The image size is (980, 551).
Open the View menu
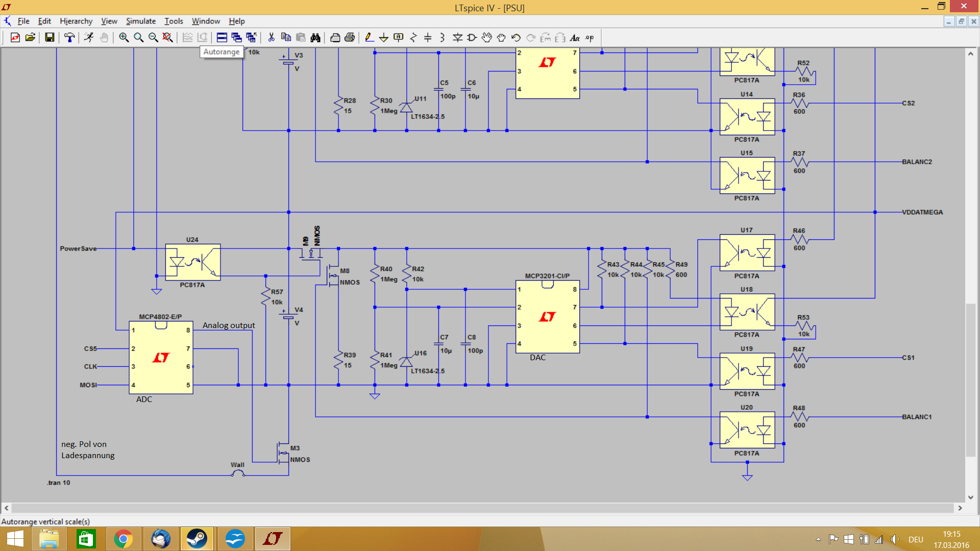click(109, 21)
